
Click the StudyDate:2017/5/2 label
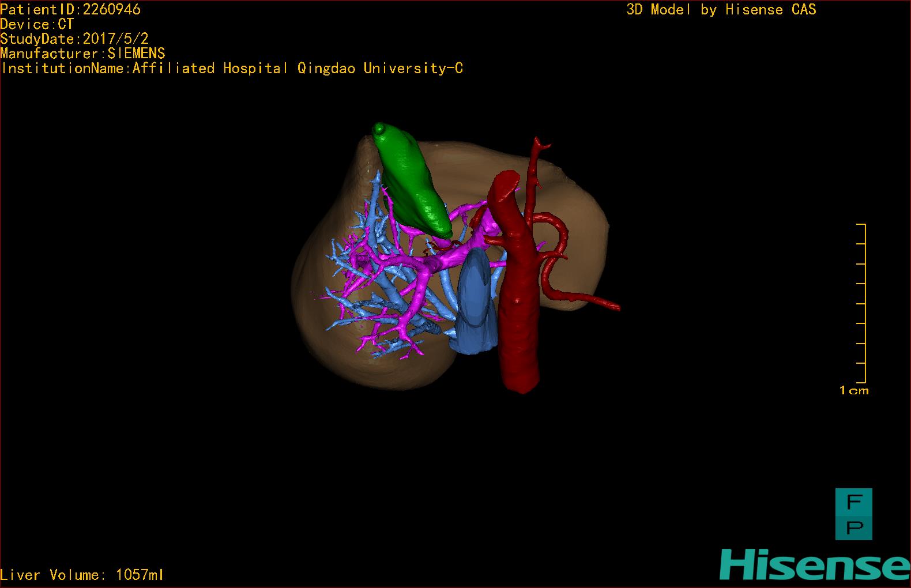click(74, 39)
